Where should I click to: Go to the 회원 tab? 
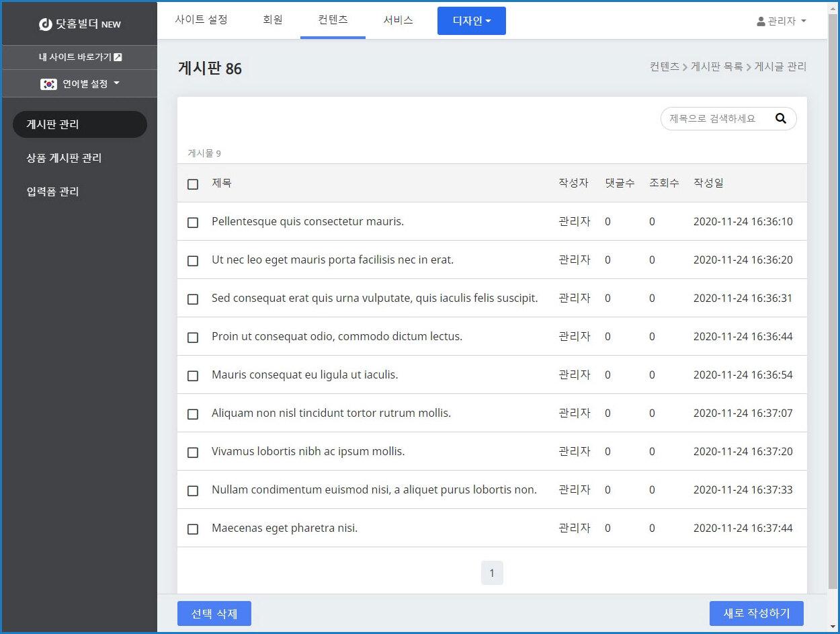click(273, 19)
